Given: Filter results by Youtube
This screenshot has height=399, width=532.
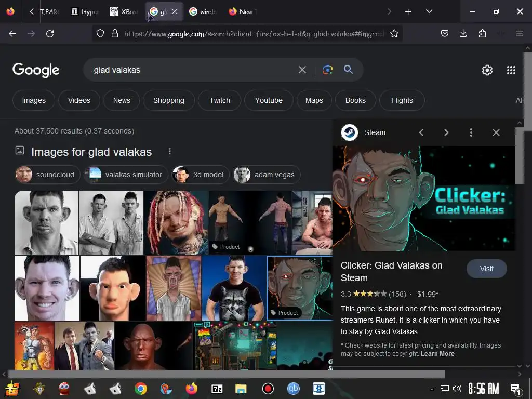Looking at the screenshot, I should [269, 100].
